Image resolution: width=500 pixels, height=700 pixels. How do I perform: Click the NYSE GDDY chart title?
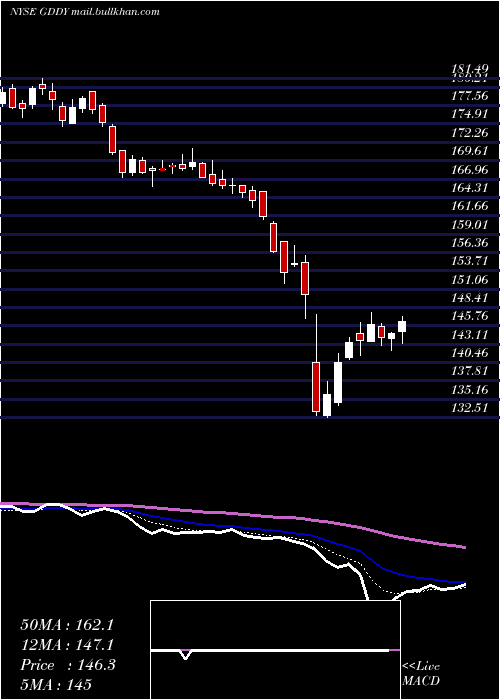click(x=84, y=12)
